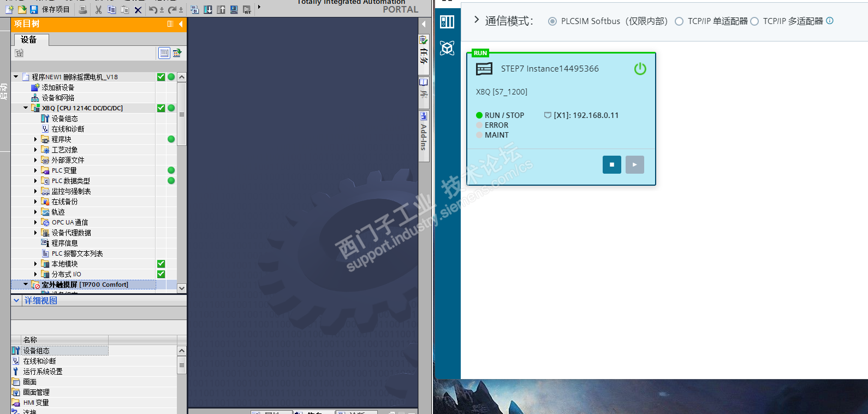Click the green checkmark on 本地模块 row
Screen dimensions: 868x414
coord(161,264)
